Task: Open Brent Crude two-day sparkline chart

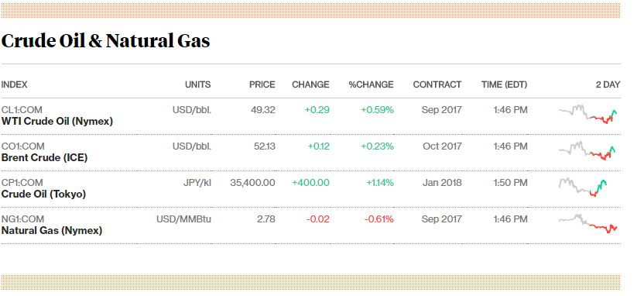Action: [x=587, y=150]
